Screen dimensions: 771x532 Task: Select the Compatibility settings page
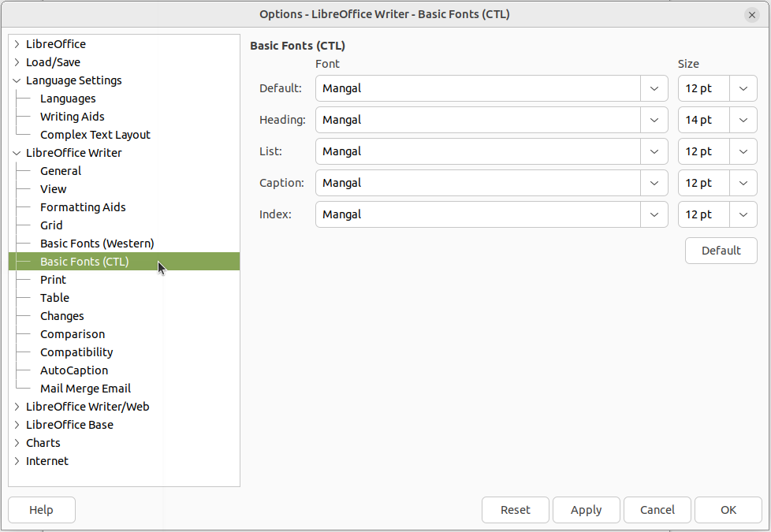pyautogui.click(x=76, y=352)
